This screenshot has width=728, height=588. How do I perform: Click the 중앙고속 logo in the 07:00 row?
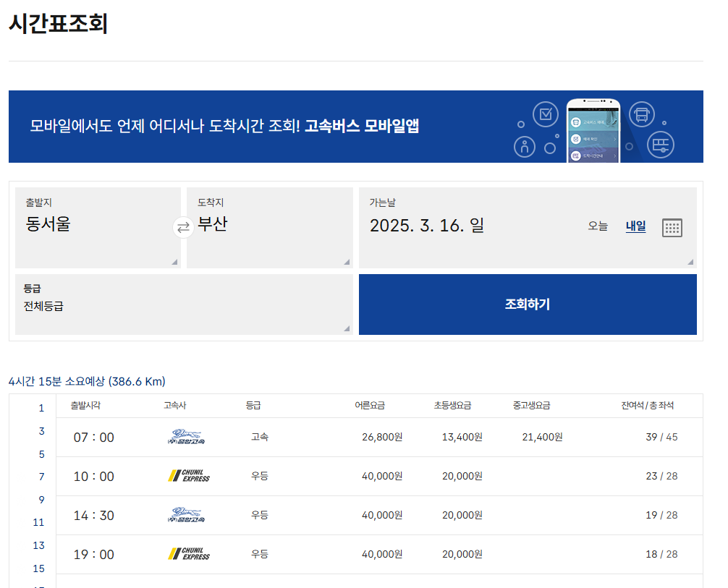(186, 437)
